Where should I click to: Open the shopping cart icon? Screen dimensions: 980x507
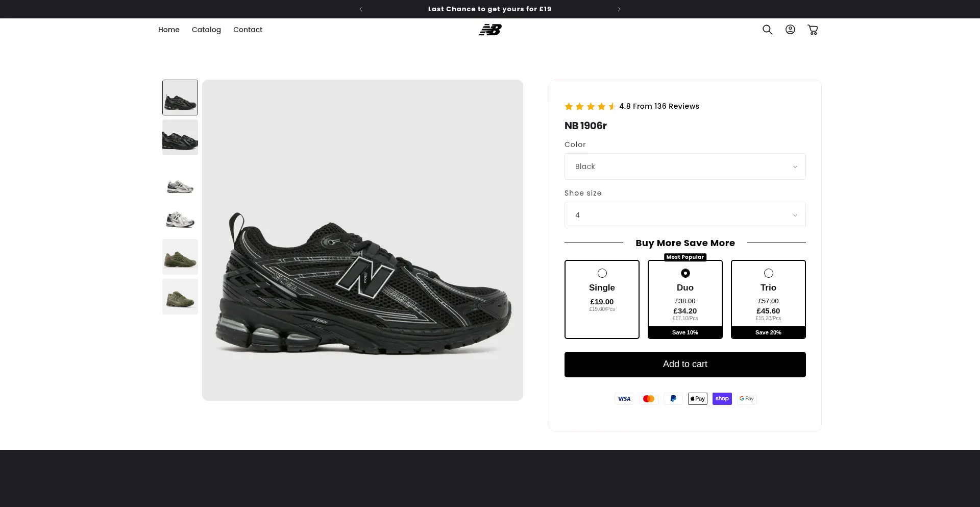pos(813,30)
